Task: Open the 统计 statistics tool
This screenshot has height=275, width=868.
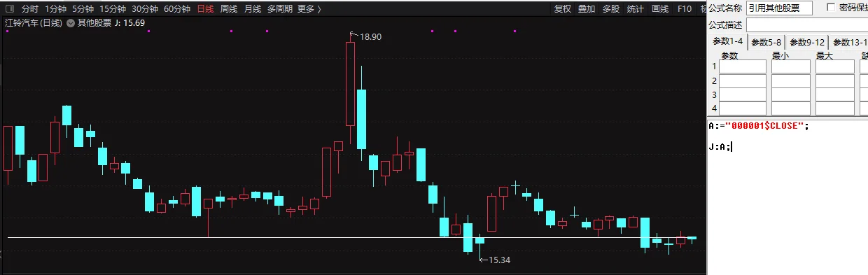Action: [636, 9]
